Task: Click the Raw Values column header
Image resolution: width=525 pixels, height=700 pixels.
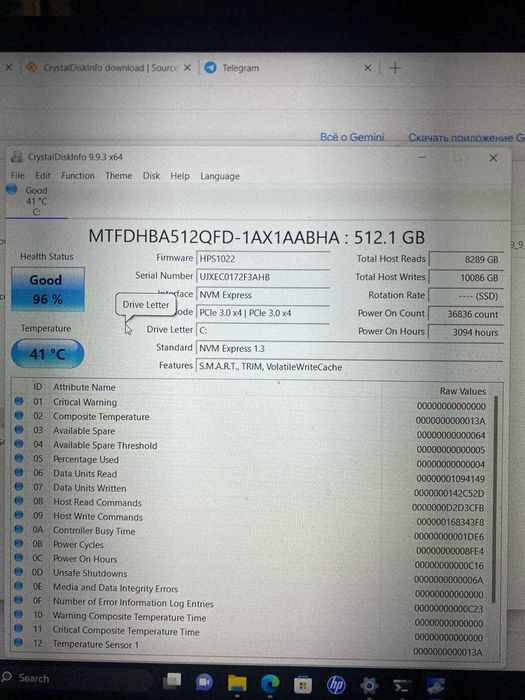Action: pyautogui.click(x=463, y=391)
